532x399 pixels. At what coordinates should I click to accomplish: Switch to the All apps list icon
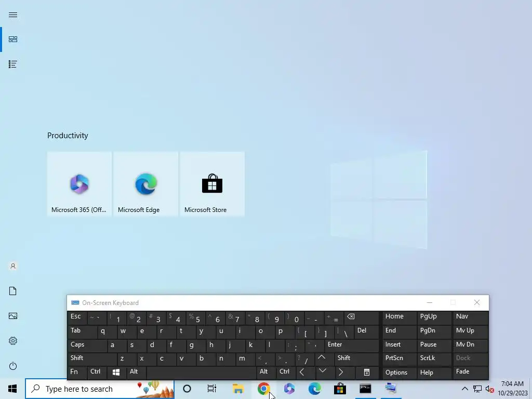tap(13, 64)
